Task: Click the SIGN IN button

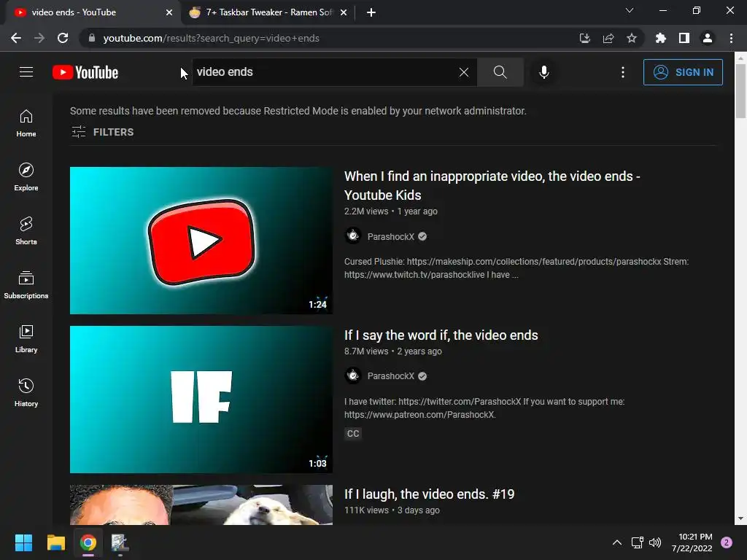Action: tap(683, 72)
